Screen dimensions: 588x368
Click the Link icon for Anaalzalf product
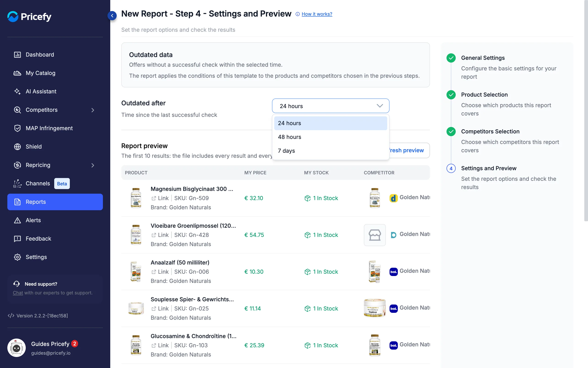(x=154, y=272)
